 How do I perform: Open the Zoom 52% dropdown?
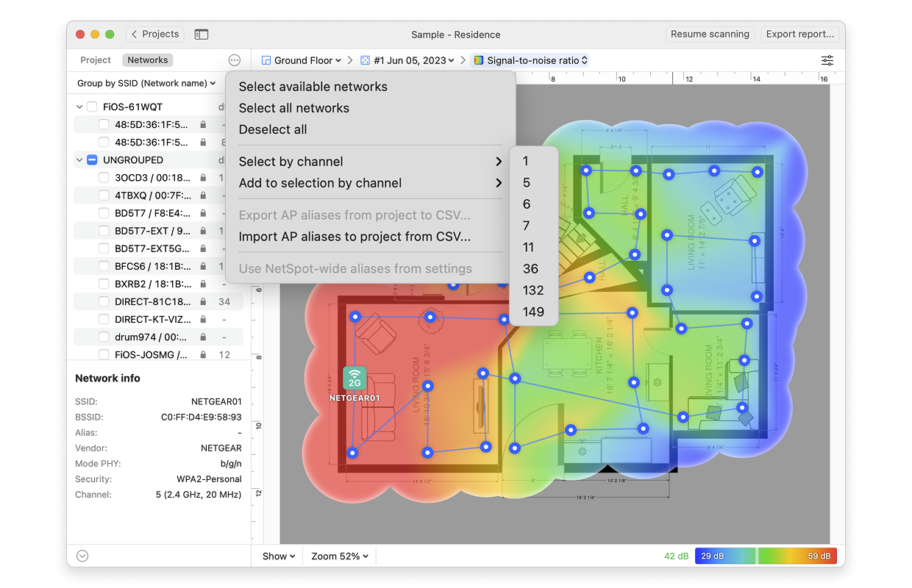(x=339, y=556)
